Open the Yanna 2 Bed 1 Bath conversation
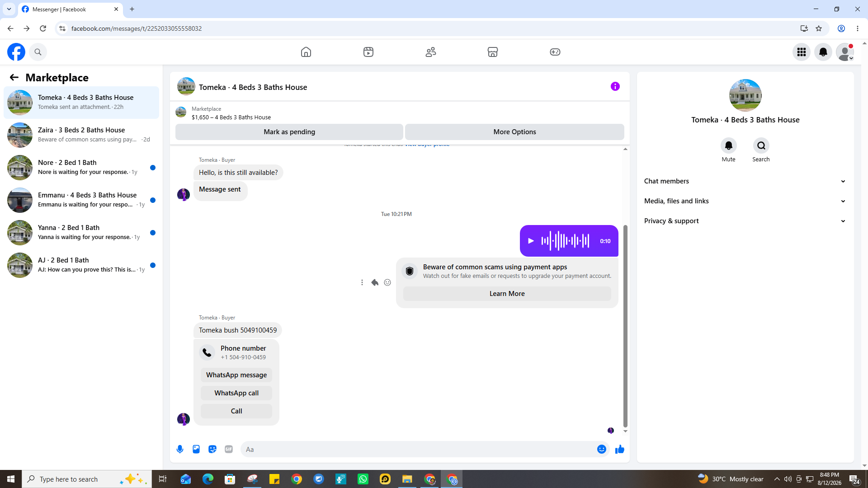This screenshot has width=868, height=488. pyautogui.click(x=81, y=233)
